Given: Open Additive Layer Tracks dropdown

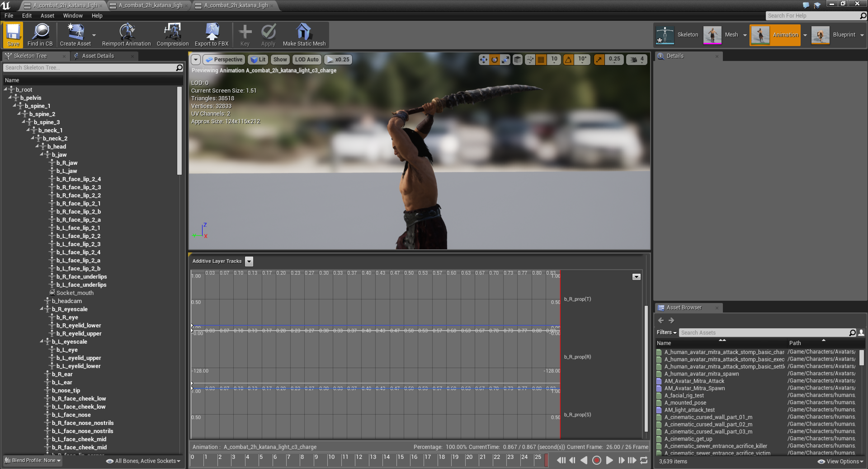Looking at the screenshot, I should click(x=249, y=261).
